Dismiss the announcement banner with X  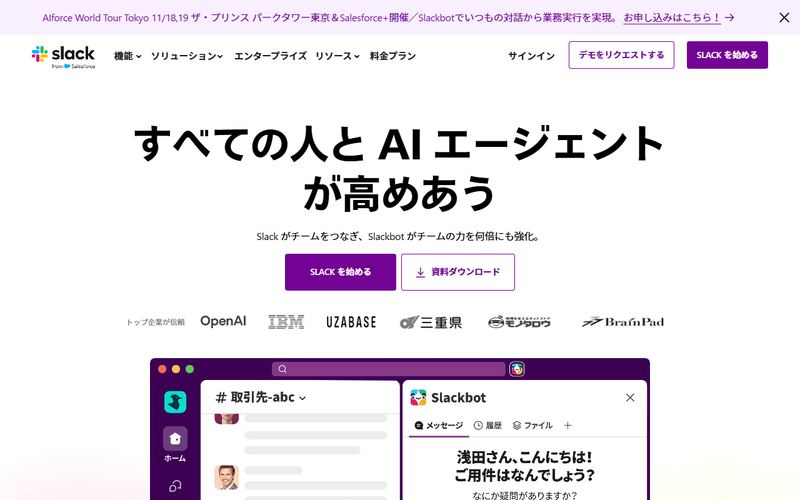pos(784,17)
